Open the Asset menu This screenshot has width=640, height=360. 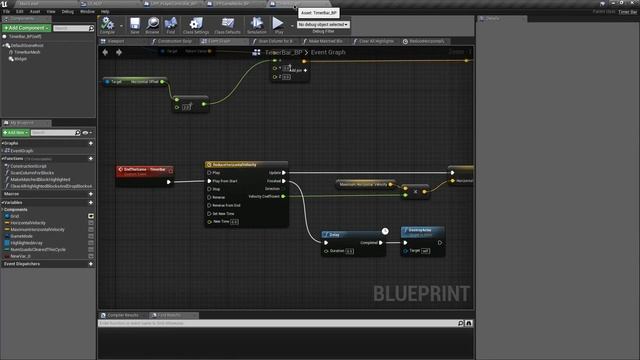pyautogui.click(x=35, y=12)
